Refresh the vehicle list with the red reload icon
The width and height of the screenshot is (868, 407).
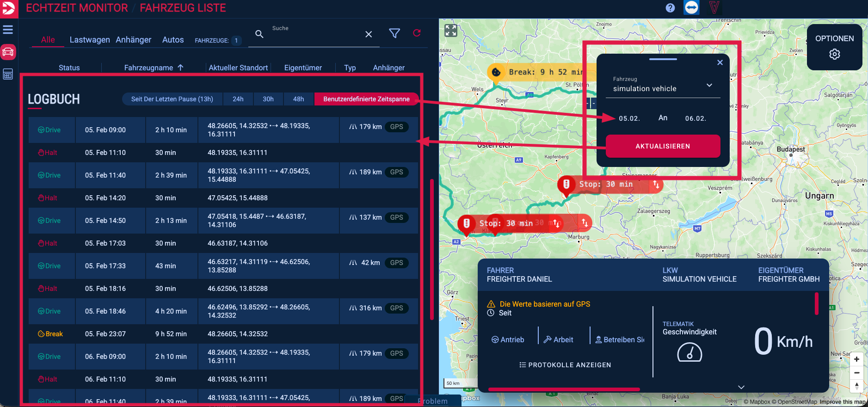pyautogui.click(x=417, y=33)
